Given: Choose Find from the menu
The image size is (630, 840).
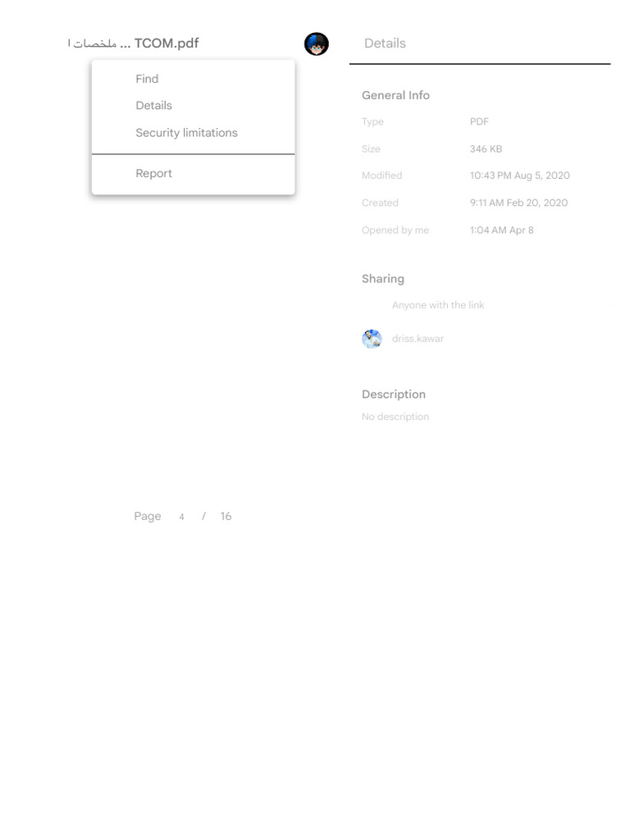Looking at the screenshot, I should click(x=193, y=79).
